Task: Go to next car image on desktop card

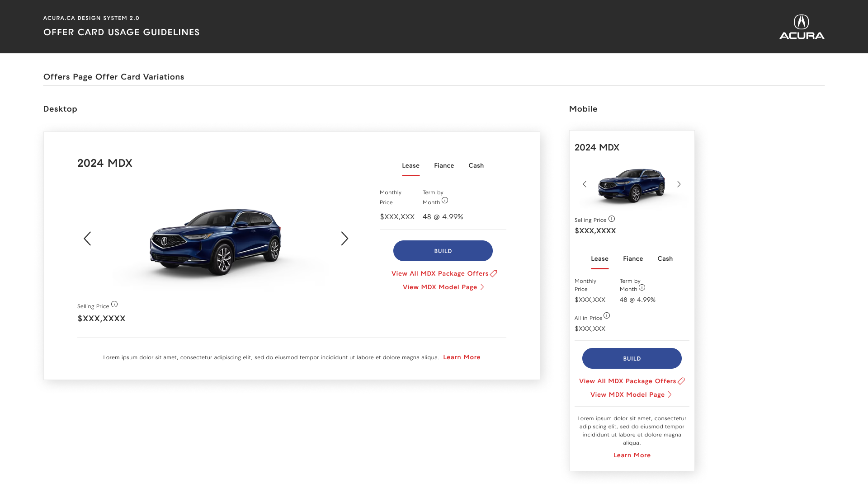Action: coord(344,239)
